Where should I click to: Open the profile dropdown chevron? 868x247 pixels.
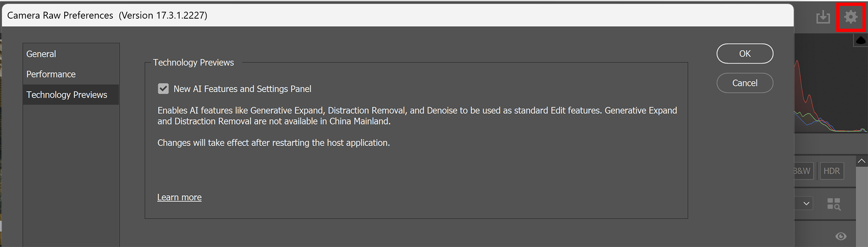(x=806, y=204)
